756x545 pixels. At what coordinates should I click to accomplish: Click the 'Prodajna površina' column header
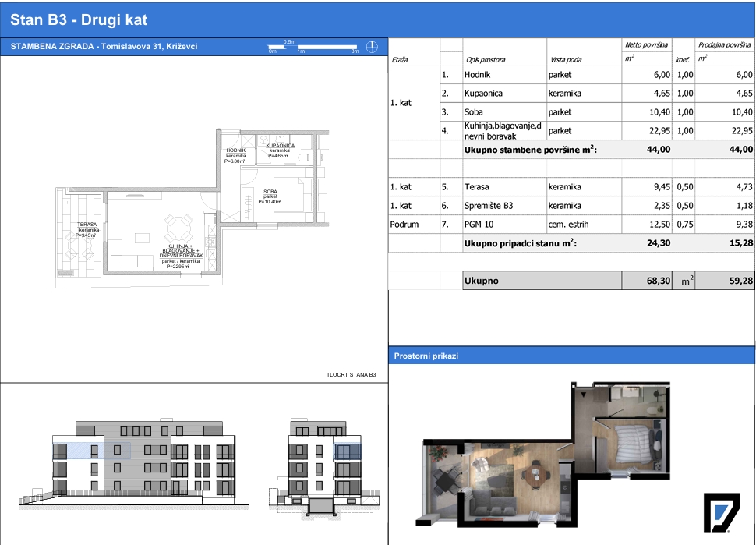[725, 45]
